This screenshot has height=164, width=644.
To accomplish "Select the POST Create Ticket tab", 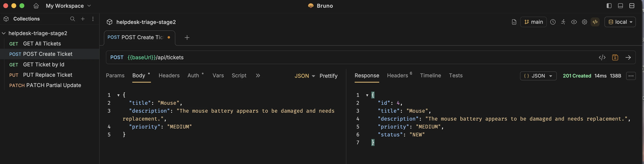I will coord(139,38).
